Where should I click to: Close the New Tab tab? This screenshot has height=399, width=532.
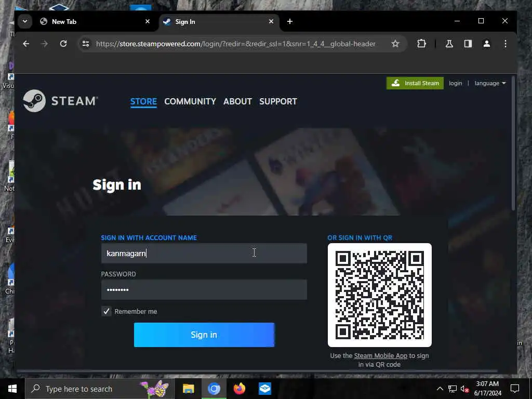147,22
